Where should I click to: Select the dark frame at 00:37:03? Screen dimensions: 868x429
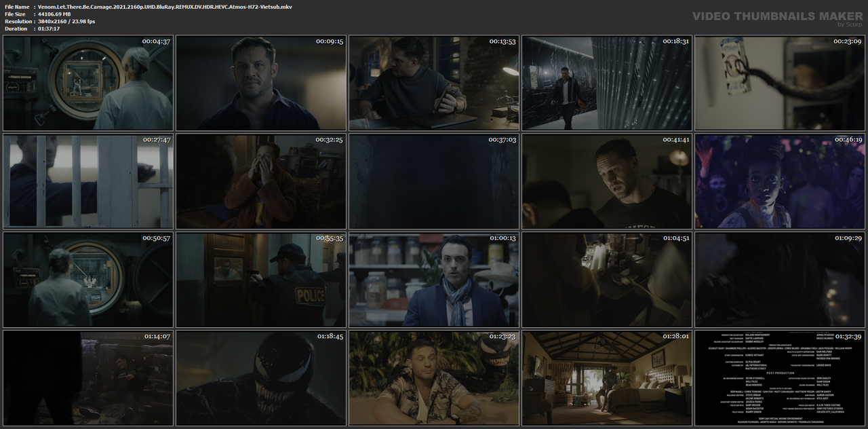pyautogui.click(x=434, y=181)
